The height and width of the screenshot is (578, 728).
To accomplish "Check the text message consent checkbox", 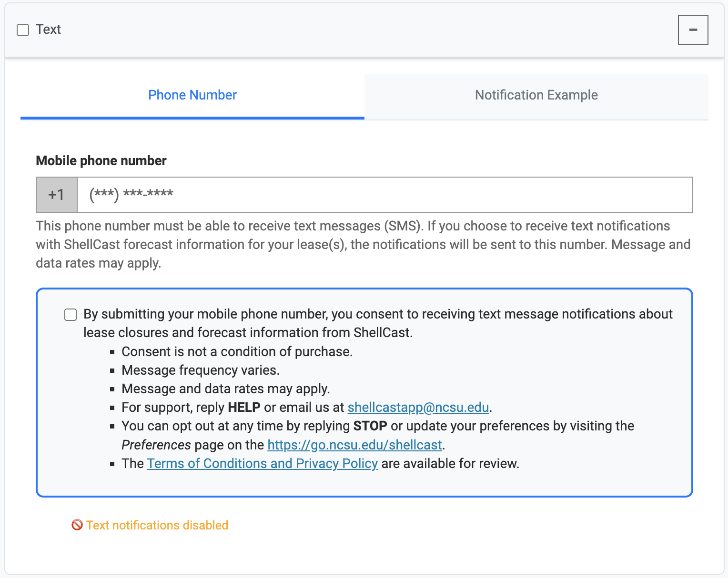I will (x=70, y=314).
